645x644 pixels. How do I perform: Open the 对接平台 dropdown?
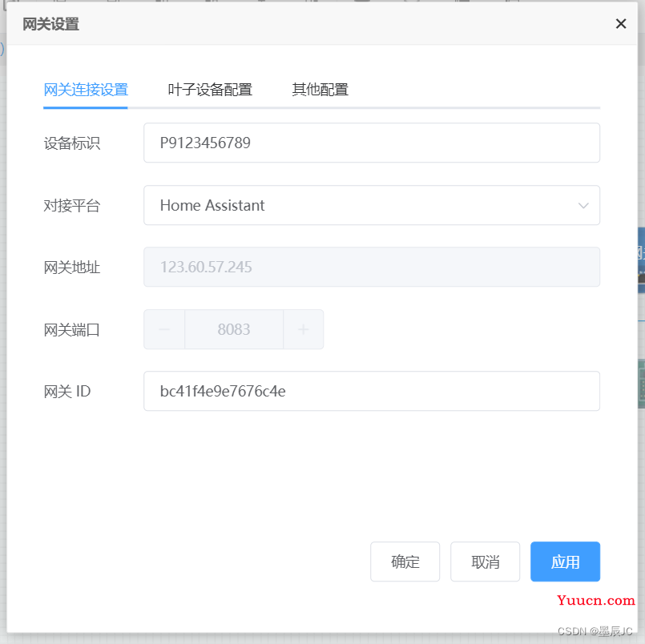tap(372, 205)
